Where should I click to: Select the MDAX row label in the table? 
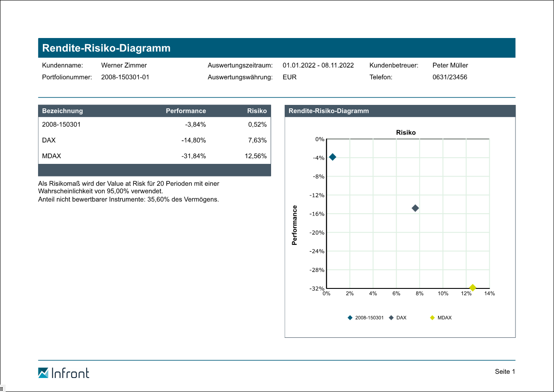(51, 156)
